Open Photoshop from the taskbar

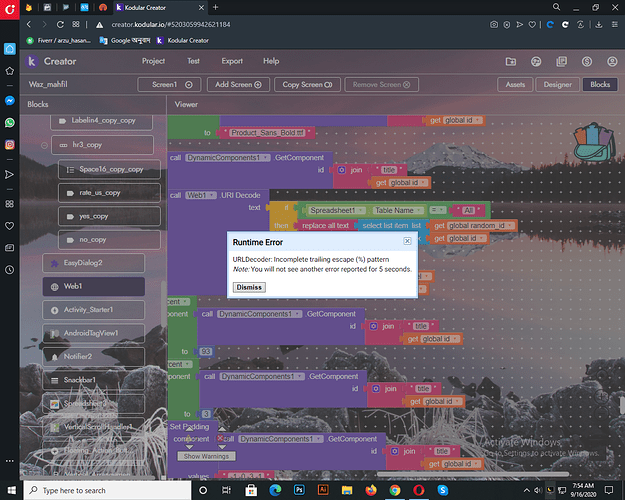pyautogui.click(x=299, y=490)
